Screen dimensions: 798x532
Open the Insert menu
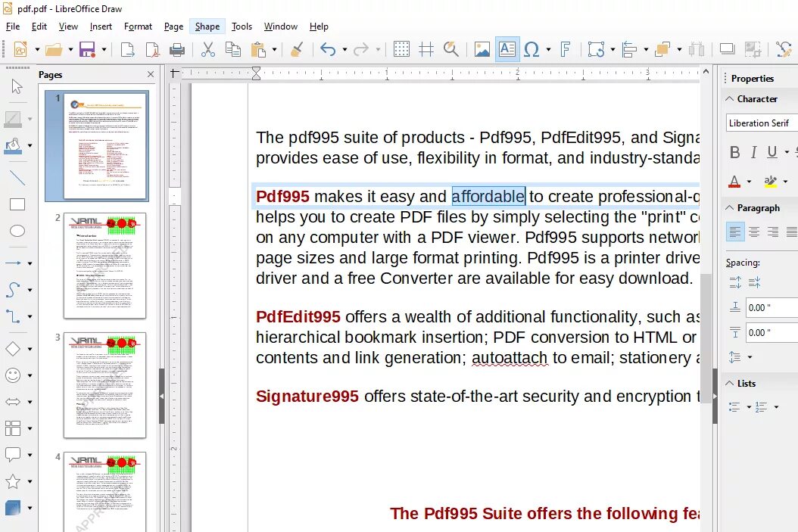pyautogui.click(x=101, y=26)
